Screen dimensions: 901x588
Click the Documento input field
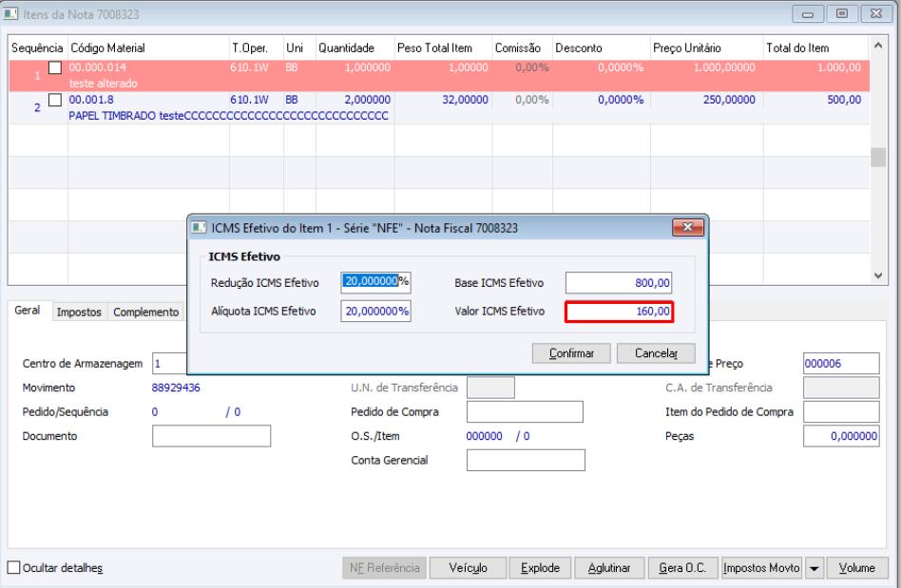(x=211, y=436)
